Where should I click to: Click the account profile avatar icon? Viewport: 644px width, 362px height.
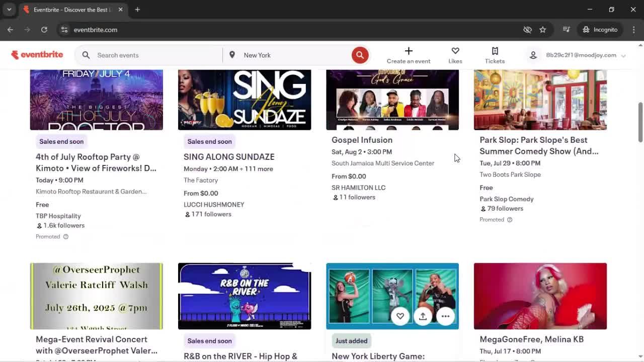(x=533, y=55)
